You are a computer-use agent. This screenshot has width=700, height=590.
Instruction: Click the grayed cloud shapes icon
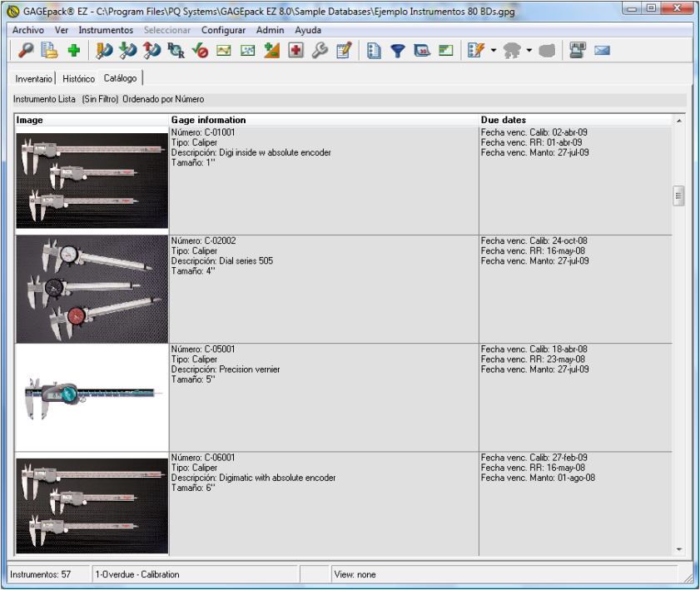click(512, 50)
